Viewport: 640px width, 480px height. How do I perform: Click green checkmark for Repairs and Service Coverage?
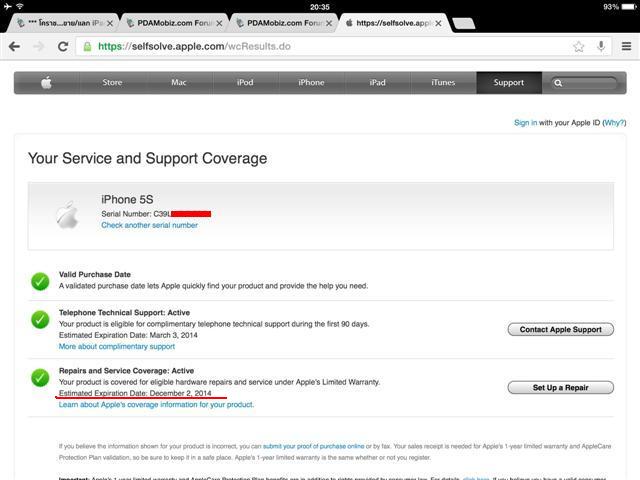[40, 378]
